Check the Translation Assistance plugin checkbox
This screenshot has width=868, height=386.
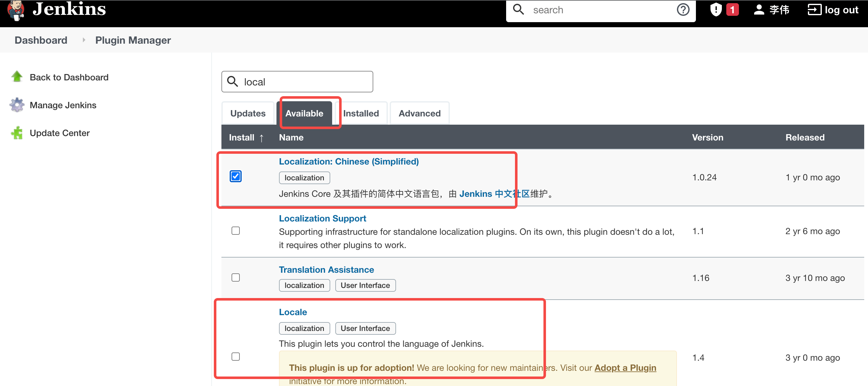(236, 277)
